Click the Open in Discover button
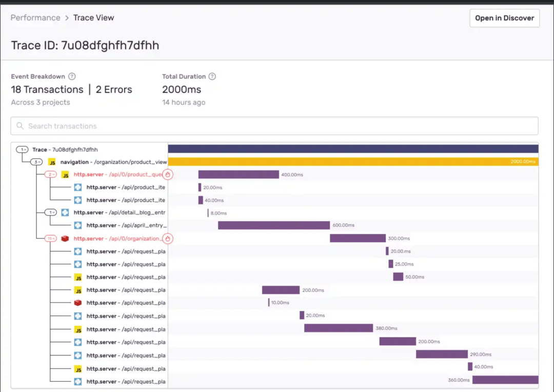 pos(505,18)
